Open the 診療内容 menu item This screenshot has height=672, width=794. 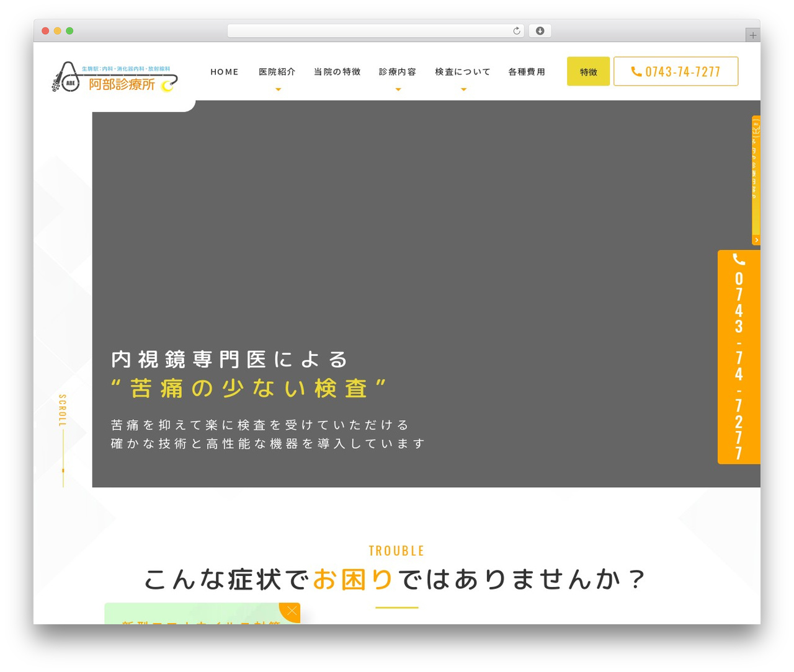(398, 72)
